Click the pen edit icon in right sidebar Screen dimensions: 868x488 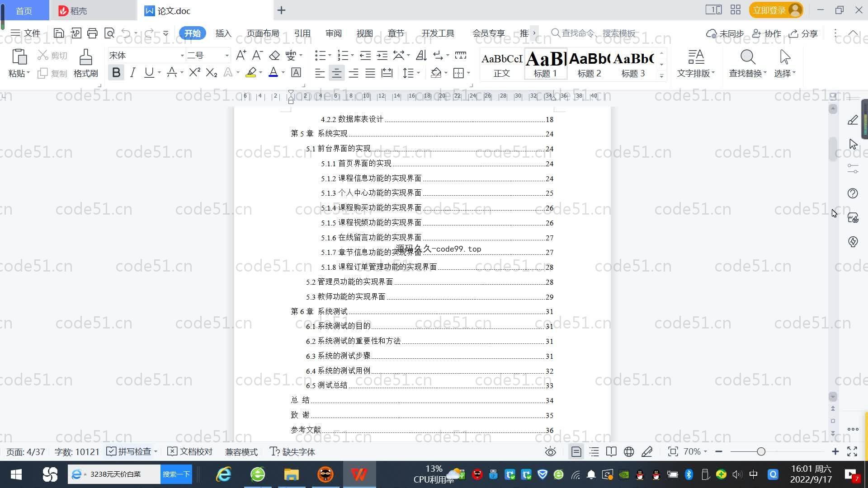[853, 120]
